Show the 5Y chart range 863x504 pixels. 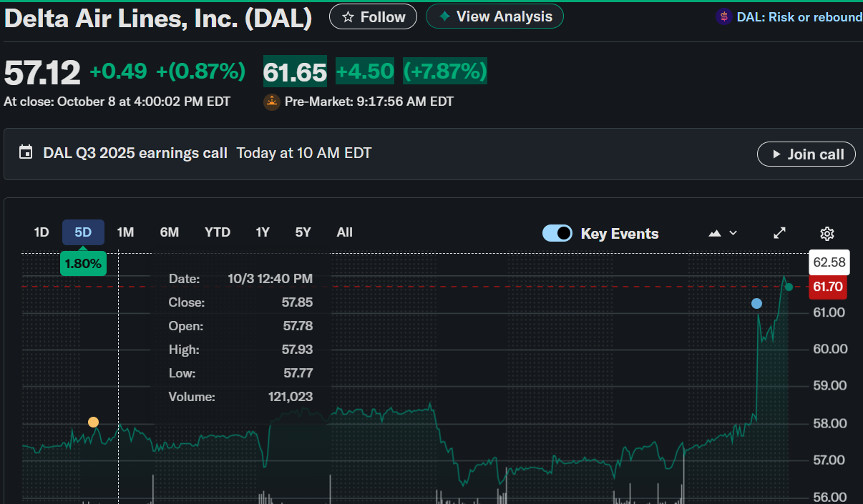click(x=303, y=232)
